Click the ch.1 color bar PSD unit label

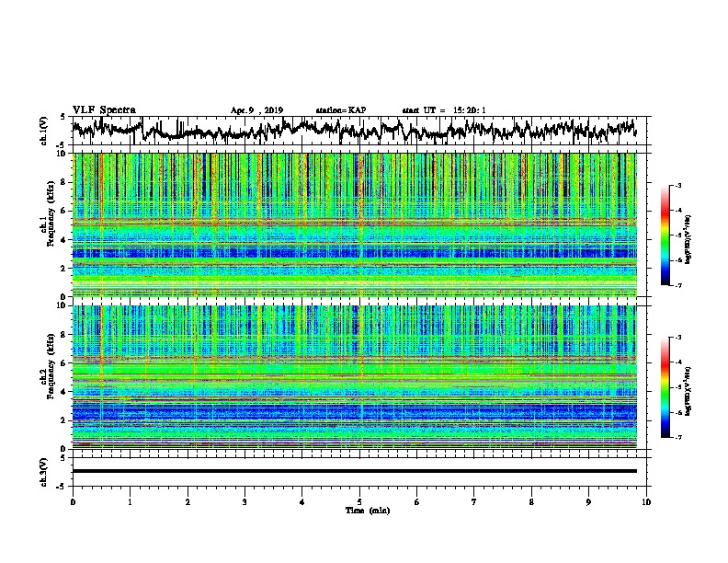coord(688,239)
